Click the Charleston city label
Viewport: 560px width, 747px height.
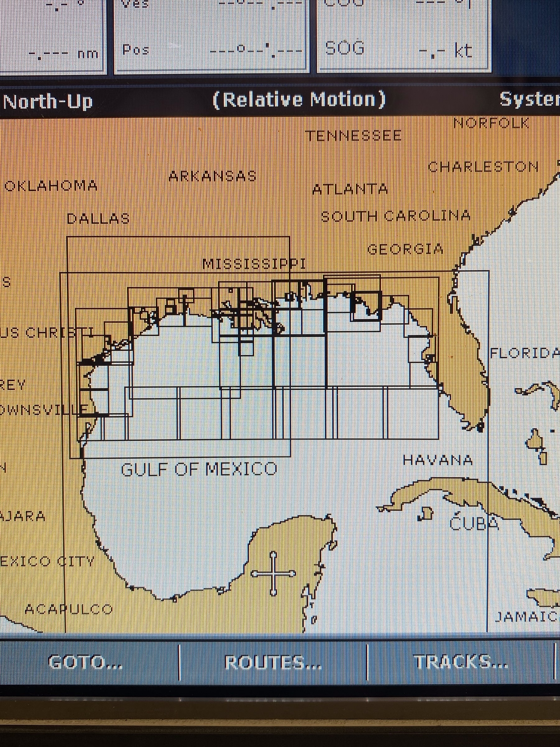click(x=483, y=167)
